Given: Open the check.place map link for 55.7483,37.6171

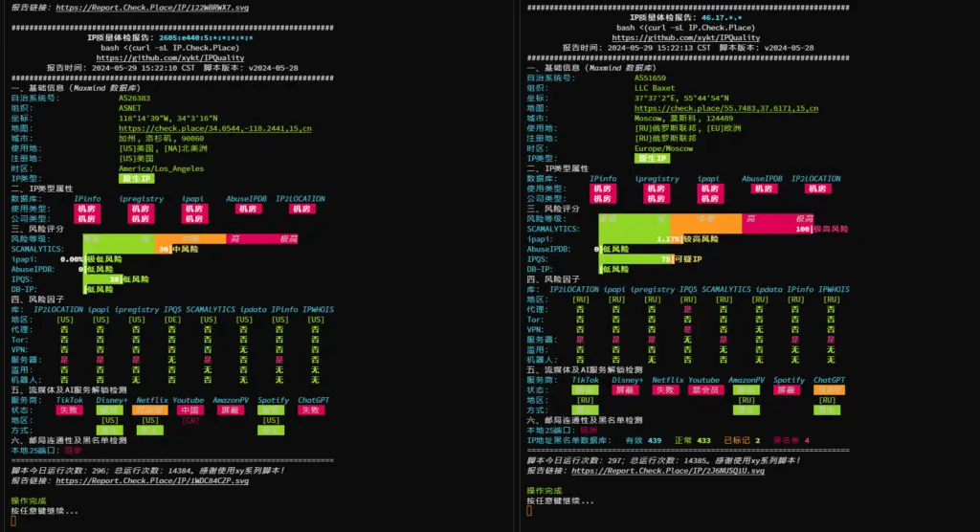Looking at the screenshot, I should tap(726, 108).
